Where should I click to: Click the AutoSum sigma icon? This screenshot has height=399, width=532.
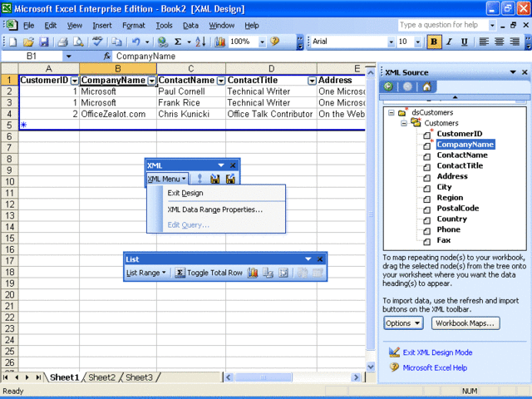tap(177, 42)
